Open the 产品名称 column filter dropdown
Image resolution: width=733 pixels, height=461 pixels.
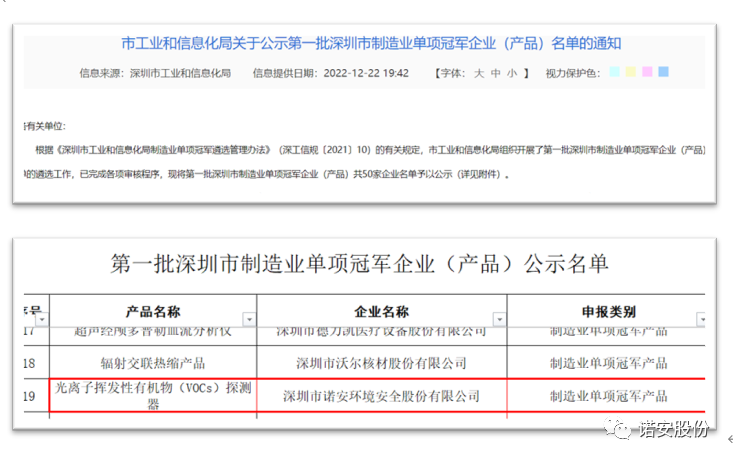pyautogui.click(x=250, y=319)
